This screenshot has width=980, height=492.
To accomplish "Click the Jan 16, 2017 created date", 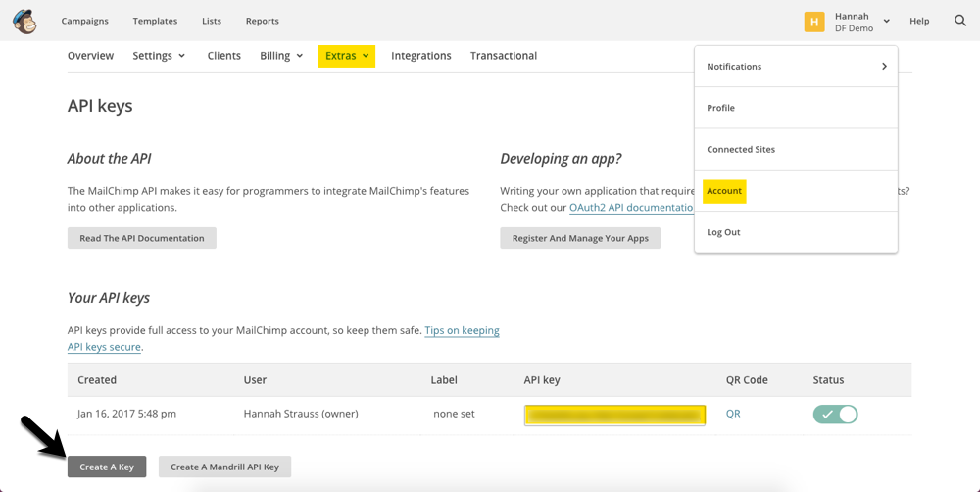I will pos(126,414).
